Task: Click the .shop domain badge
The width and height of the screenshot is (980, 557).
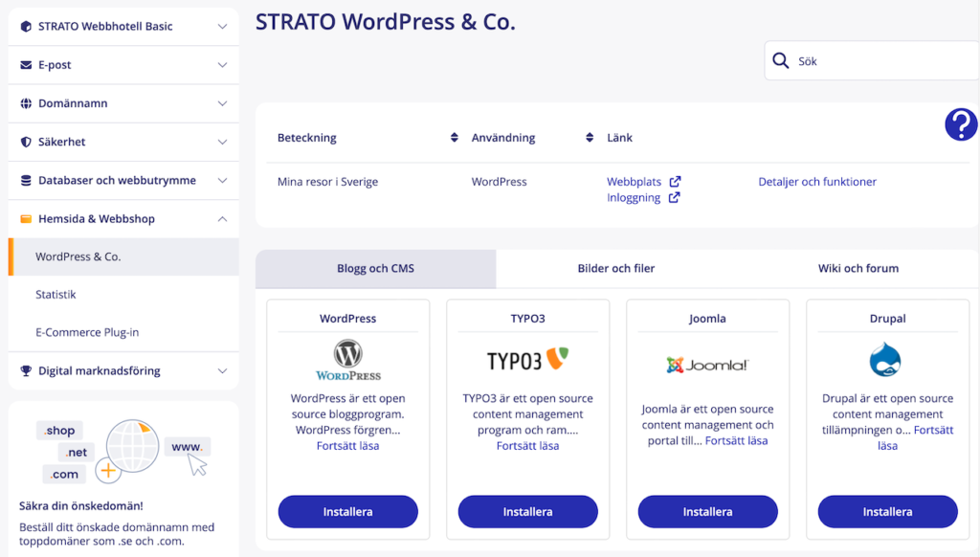Action: pyautogui.click(x=59, y=430)
